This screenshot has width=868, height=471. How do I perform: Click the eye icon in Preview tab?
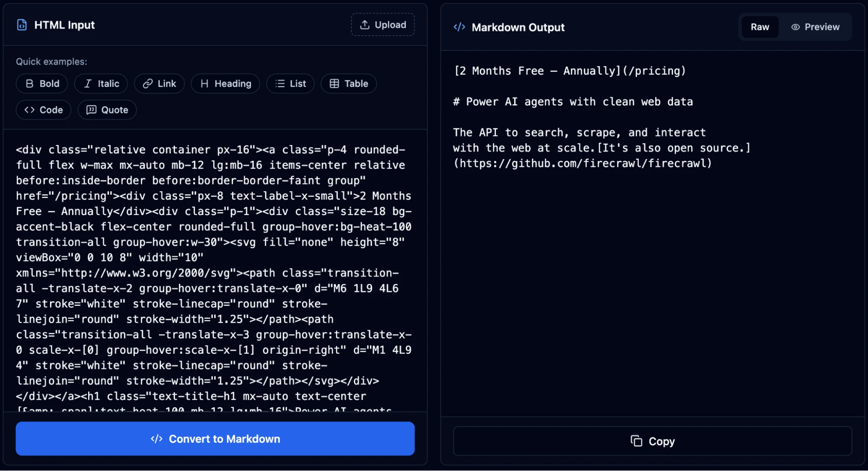pyautogui.click(x=795, y=27)
